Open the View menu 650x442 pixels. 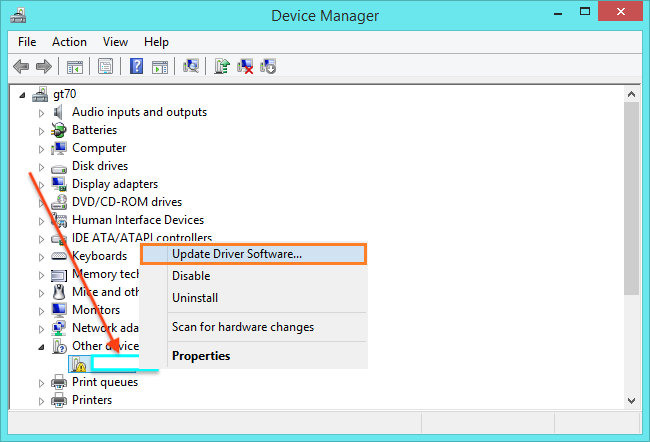coord(115,42)
